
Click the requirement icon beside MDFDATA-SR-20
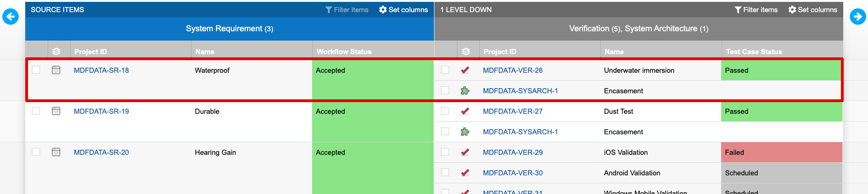click(56, 152)
